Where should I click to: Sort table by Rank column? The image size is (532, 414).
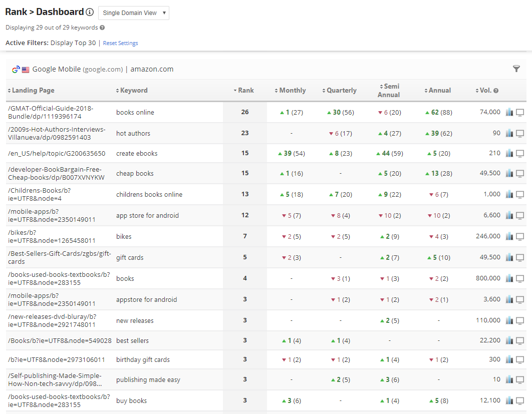point(244,91)
